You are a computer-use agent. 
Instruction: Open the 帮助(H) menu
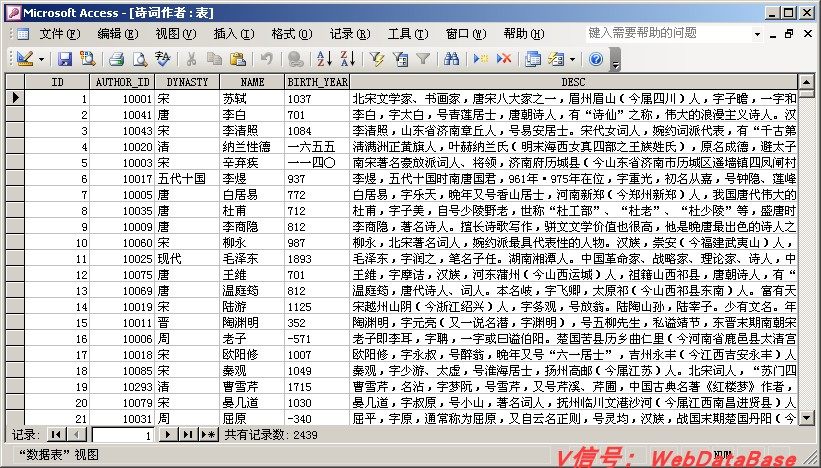tap(524, 34)
